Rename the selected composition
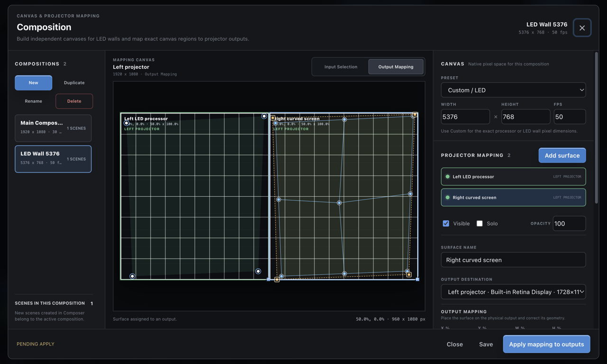 pyautogui.click(x=33, y=101)
